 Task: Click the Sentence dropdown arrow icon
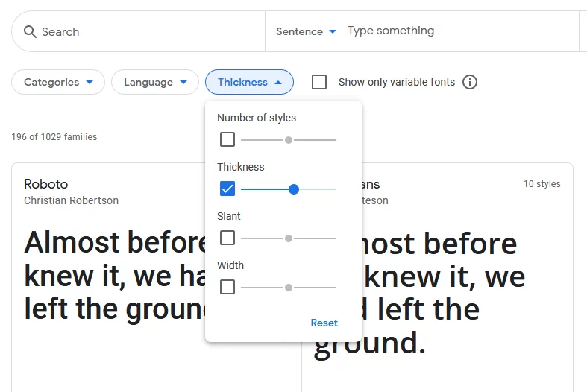[333, 31]
